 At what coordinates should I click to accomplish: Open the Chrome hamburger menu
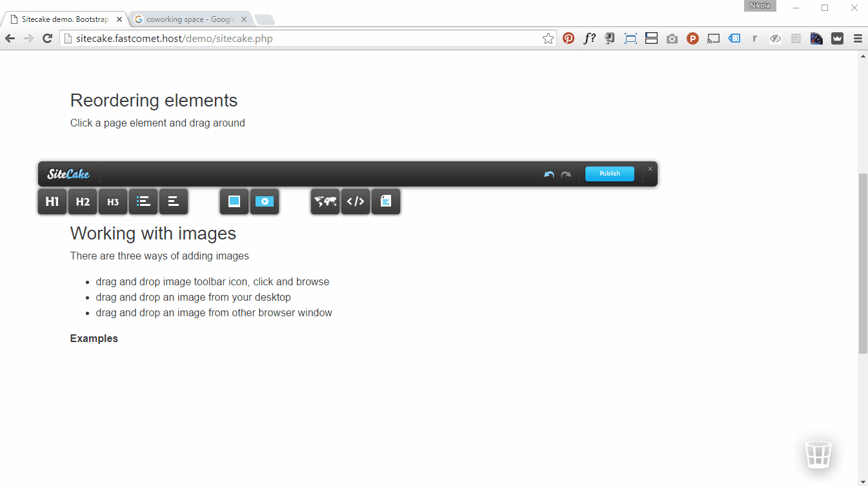coord(858,39)
